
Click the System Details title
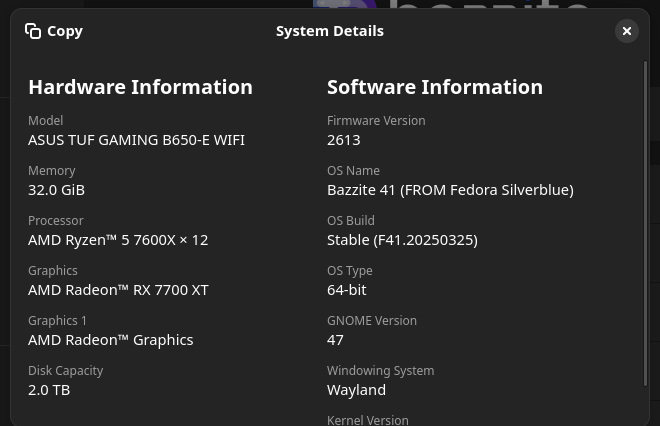pyautogui.click(x=329, y=31)
